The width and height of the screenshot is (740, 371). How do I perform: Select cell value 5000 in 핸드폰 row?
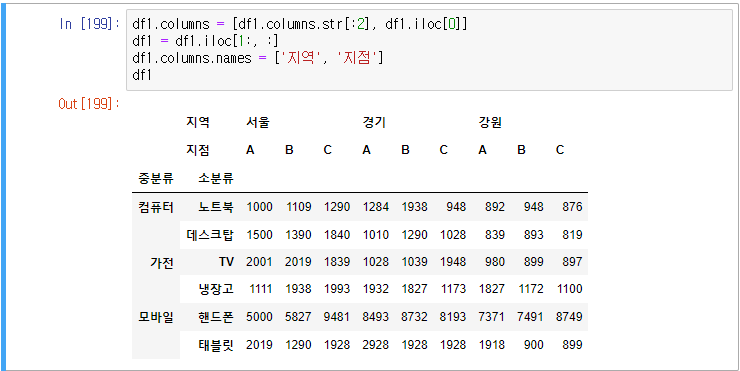click(x=259, y=317)
